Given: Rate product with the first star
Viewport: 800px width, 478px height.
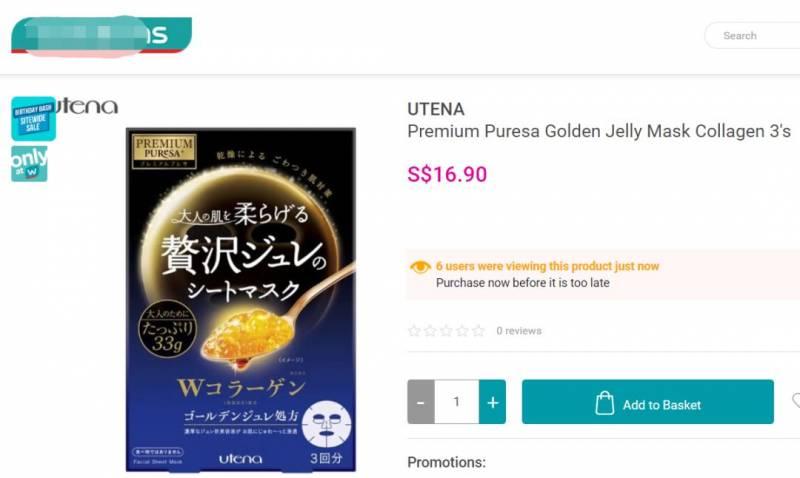Looking at the screenshot, I should [x=414, y=331].
